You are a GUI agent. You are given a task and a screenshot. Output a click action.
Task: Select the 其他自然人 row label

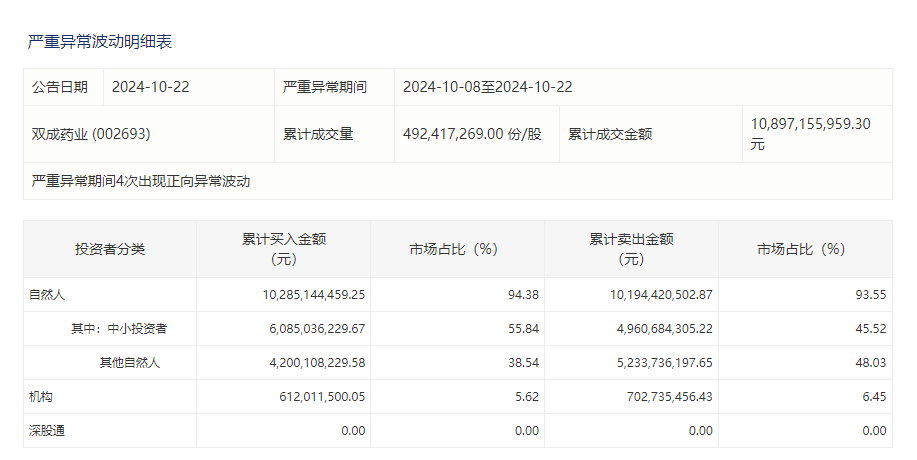click(129, 363)
